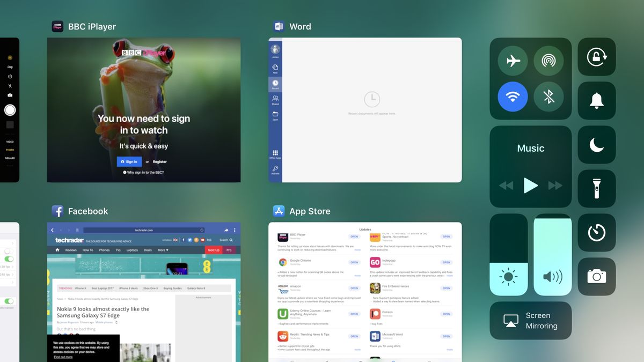
Task: Click the App Store app icon above its card
Action: (x=279, y=211)
